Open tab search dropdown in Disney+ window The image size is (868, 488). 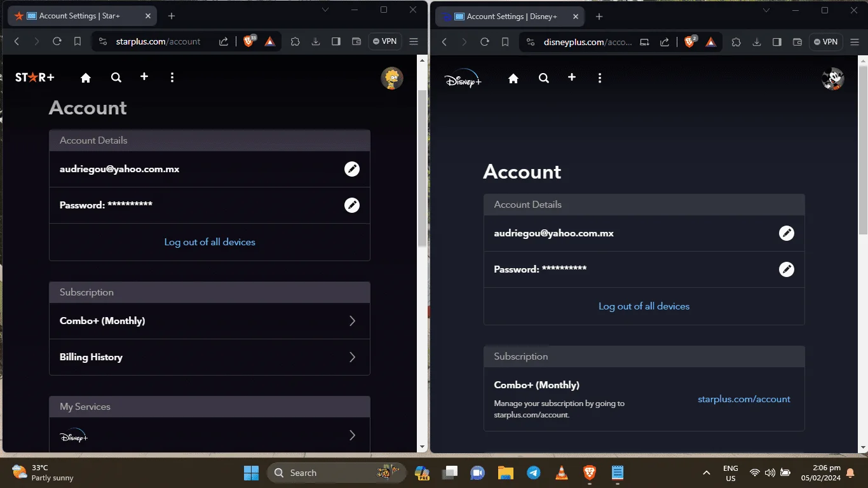tap(766, 10)
